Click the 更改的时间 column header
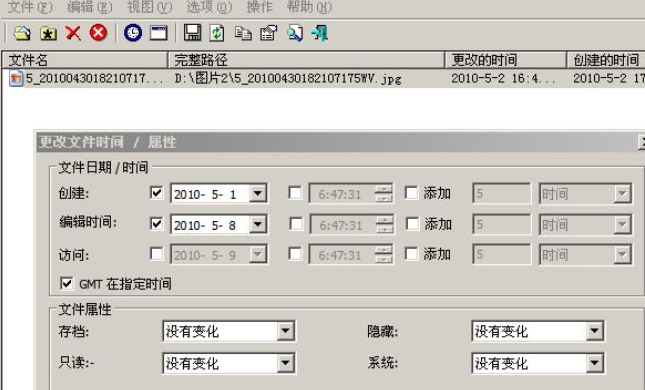The image size is (645, 390). tap(506, 60)
